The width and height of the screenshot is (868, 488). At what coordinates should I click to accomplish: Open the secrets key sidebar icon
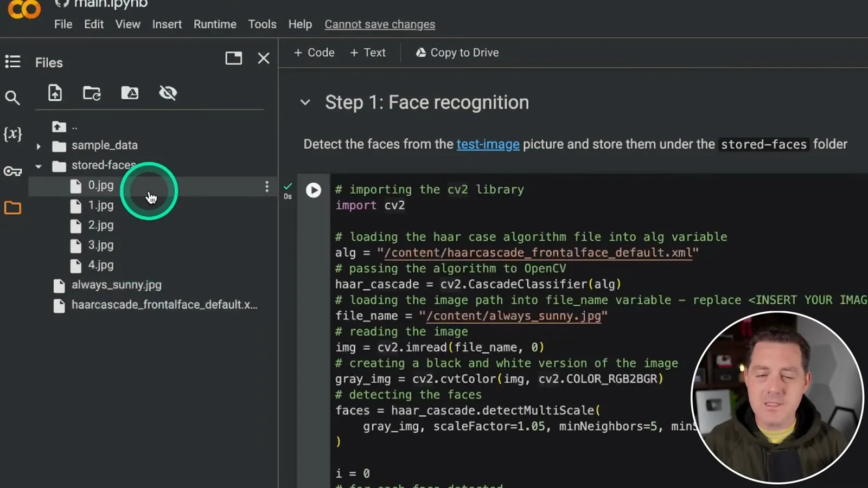click(12, 171)
